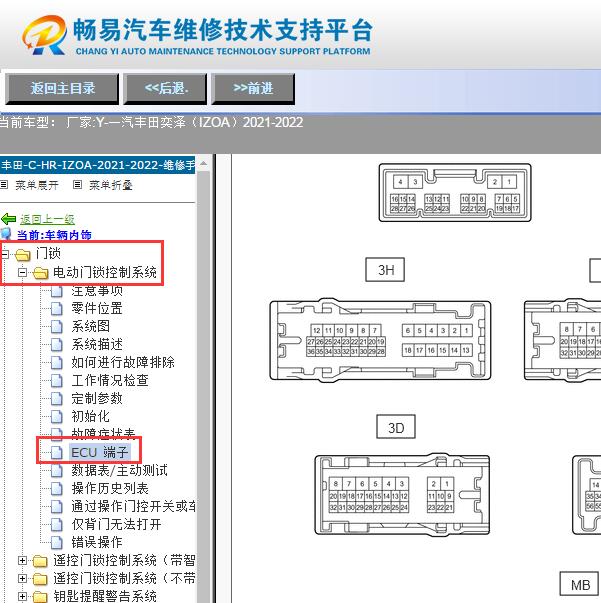Click the 菜单折叠 list icon
The image size is (601, 603).
pos(77,185)
